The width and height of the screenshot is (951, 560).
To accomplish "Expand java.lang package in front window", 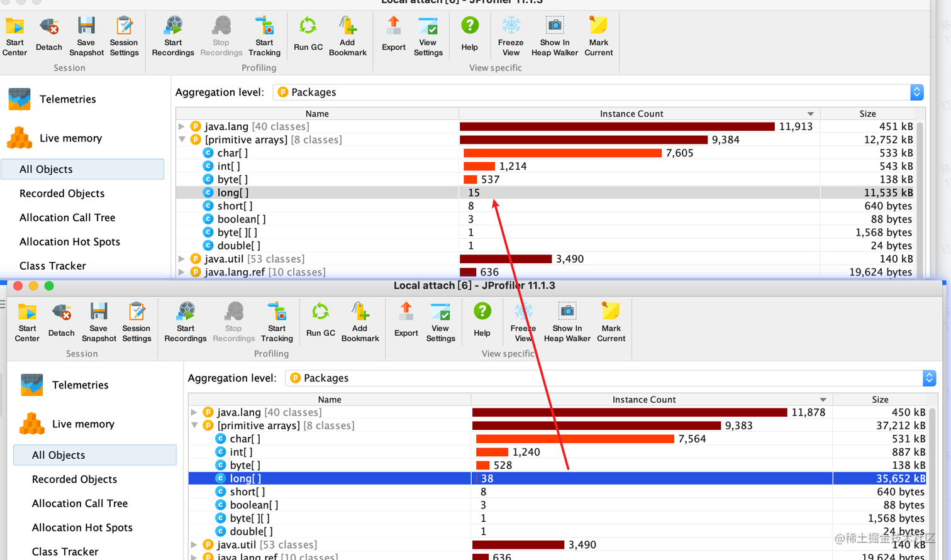I will (x=194, y=412).
